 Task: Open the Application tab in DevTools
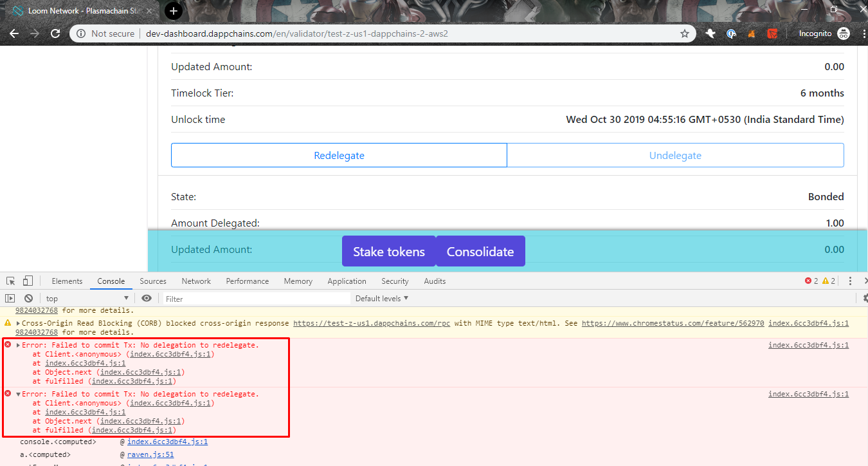coord(347,281)
